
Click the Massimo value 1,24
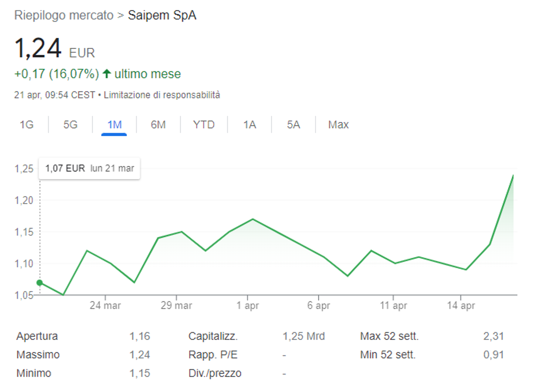[x=140, y=355]
